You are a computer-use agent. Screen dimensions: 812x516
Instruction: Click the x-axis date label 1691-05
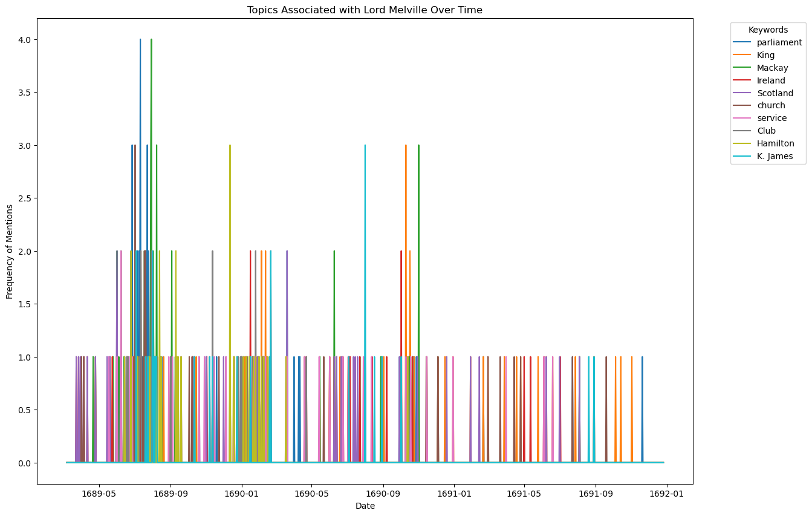(x=524, y=494)
